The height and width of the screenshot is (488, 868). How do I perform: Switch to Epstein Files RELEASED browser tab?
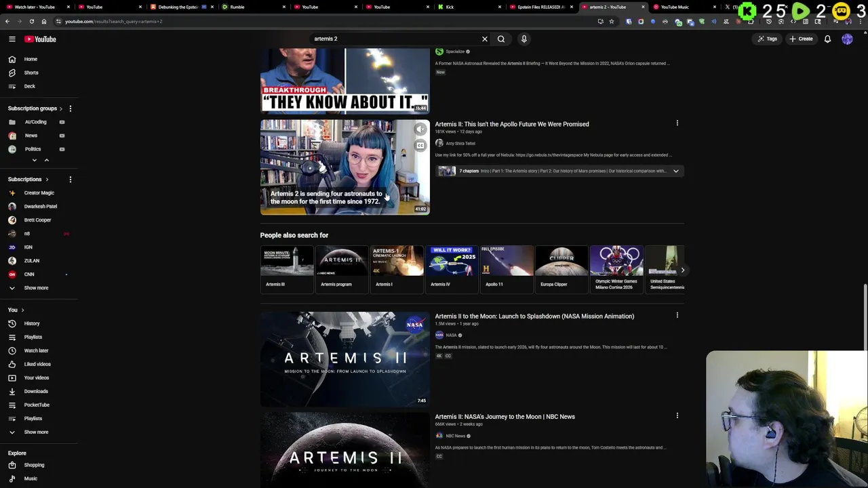click(540, 7)
